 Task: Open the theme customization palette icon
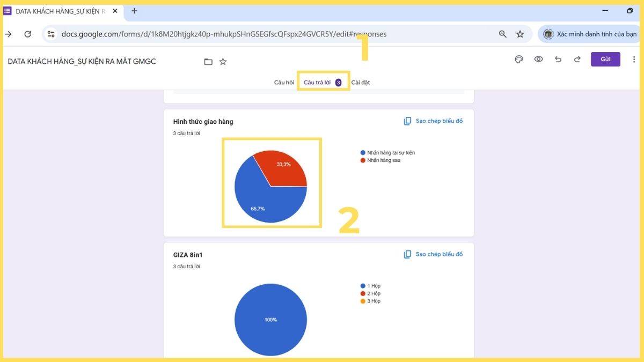click(x=518, y=59)
